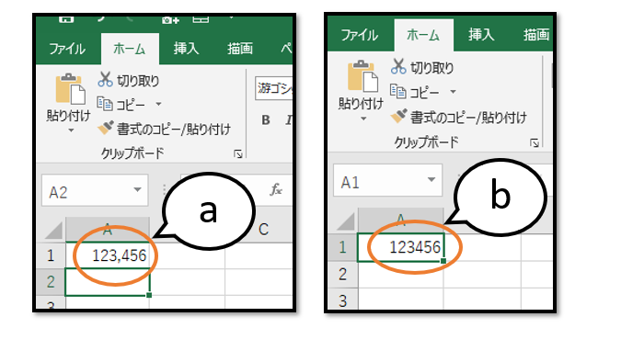Toggle Bold formatting button B

coord(266,120)
